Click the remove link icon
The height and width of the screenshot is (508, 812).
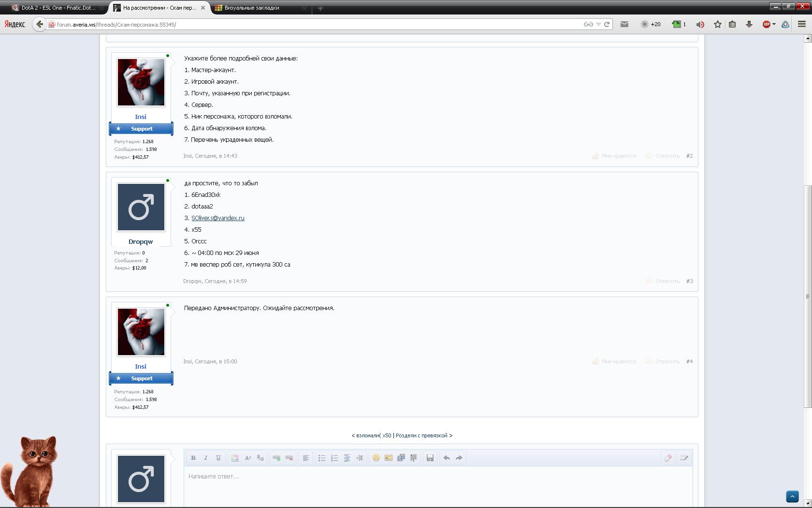[289, 458]
